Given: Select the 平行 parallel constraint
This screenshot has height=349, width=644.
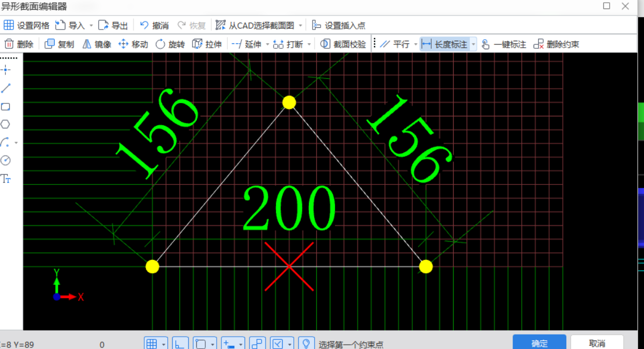Looking at the screenshot, I should click(x=395, y=44).
